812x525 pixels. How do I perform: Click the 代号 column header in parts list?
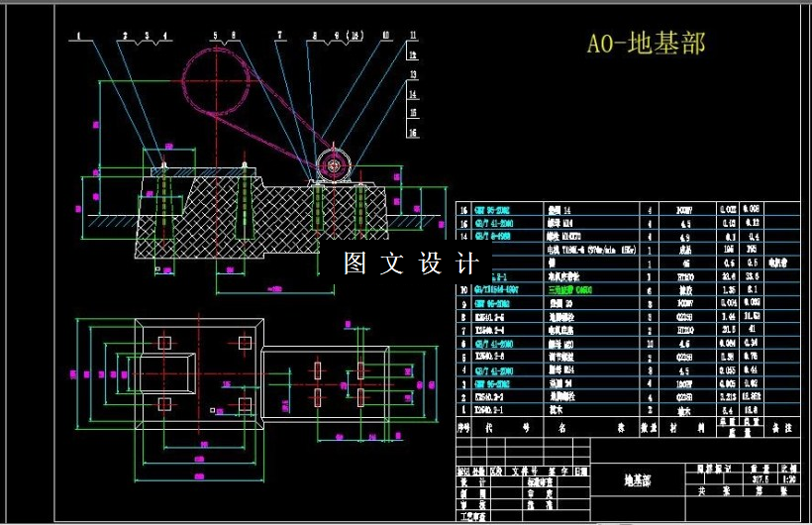(x=507, y=428)
